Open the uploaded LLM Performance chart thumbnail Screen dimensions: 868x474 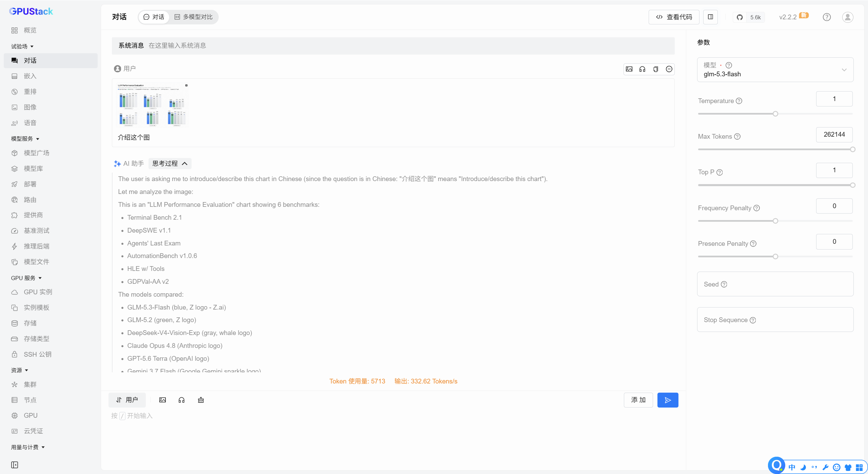[x=152, y=105]
